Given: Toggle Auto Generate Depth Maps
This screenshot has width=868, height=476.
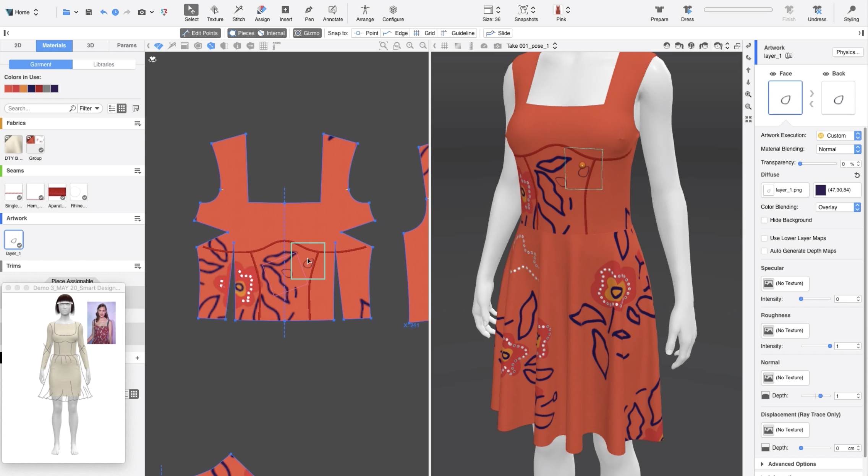Looking at the screenshot, I should click(x=764, y=251).
